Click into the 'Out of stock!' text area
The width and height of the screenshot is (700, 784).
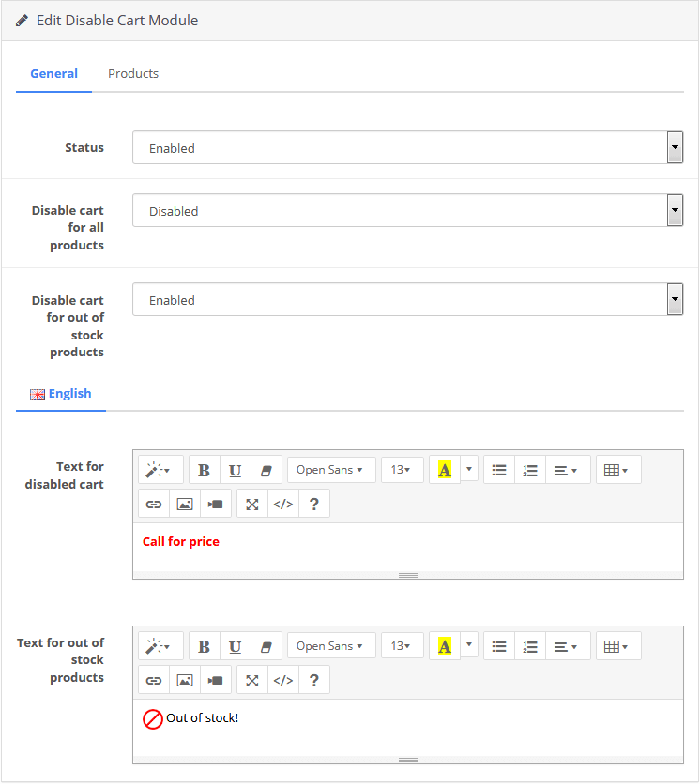tap(408, 728)
